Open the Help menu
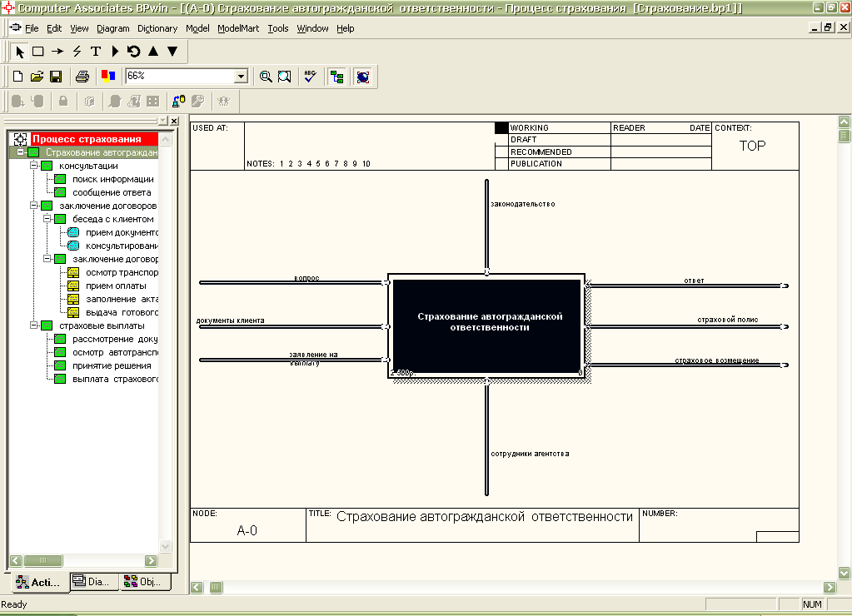Screen dimensions: 852x616 pos(345,28)
